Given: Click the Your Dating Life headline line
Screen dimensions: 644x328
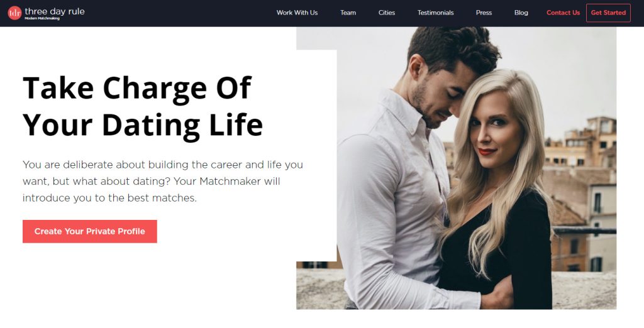Looking at the screenshot, I should pos(143,125).
